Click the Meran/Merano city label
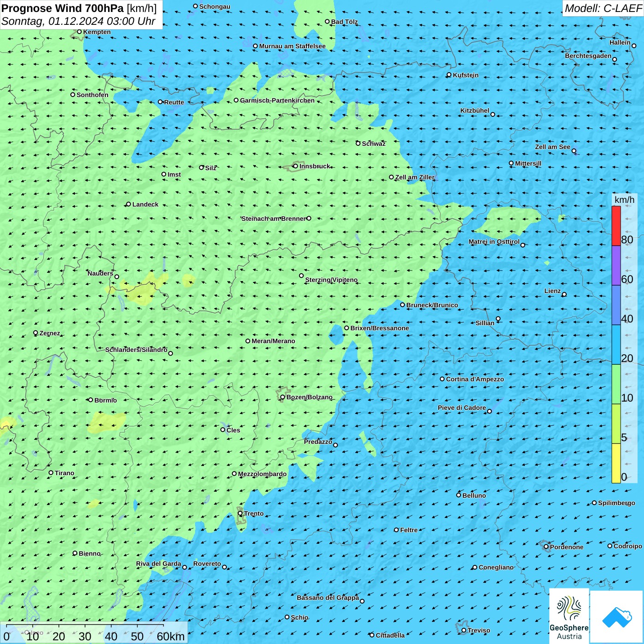The height and width of the screenshot is (644, 644). [x=273, y=341]
